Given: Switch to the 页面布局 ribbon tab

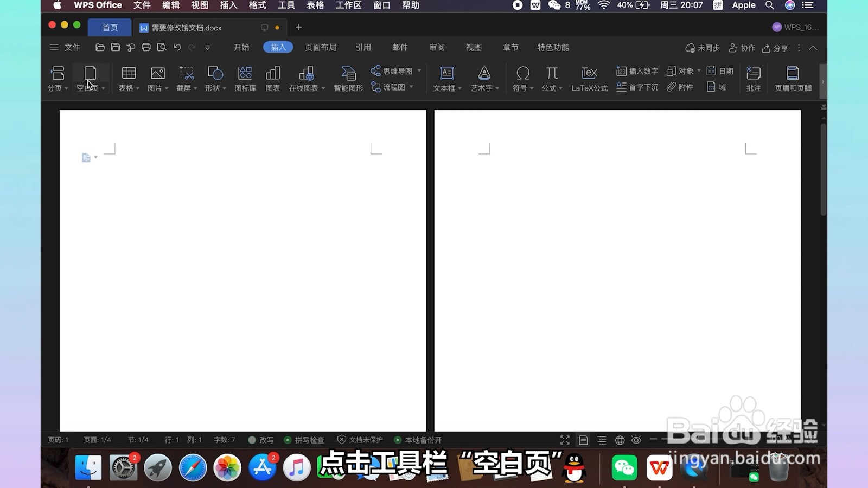Looking at the screenshot, I should tap(321, 47).
